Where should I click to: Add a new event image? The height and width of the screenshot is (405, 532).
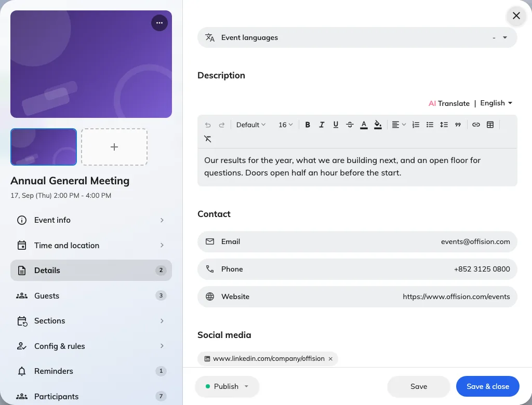click(x=114, y=147)
